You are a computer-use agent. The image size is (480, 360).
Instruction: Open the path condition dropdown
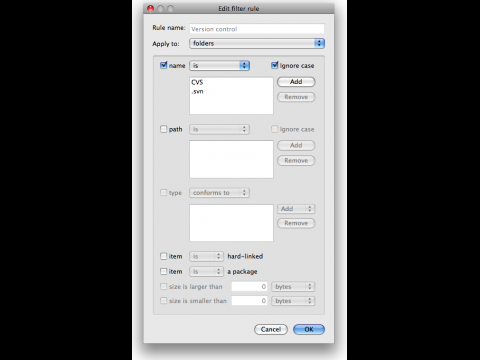pyautogui.click(x=219, y=129)
